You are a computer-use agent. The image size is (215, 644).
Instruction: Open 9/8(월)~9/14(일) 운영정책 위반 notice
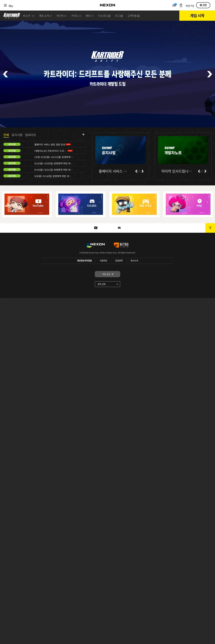click(x=53, y=176)
